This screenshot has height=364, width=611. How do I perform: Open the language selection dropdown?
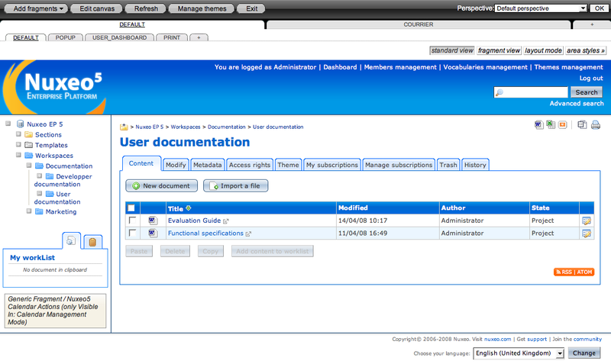pyautogui.click(x=519, y=353)
